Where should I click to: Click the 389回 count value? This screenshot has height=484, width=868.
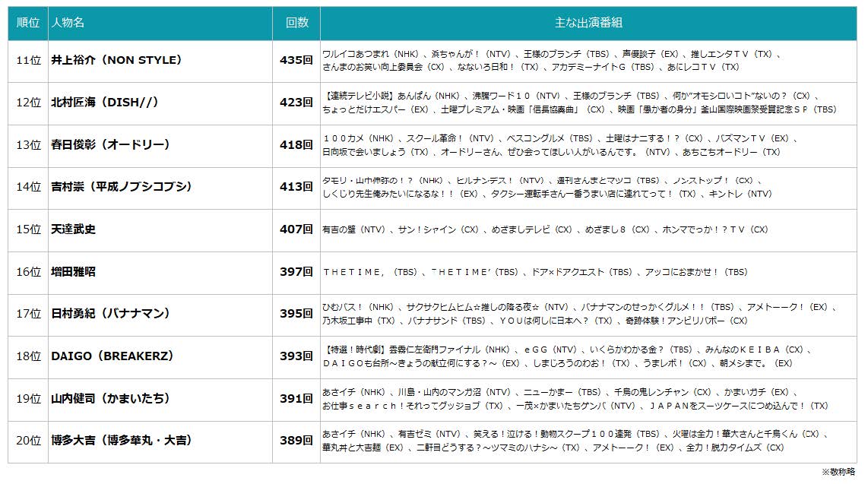click(x=296, y=441)
